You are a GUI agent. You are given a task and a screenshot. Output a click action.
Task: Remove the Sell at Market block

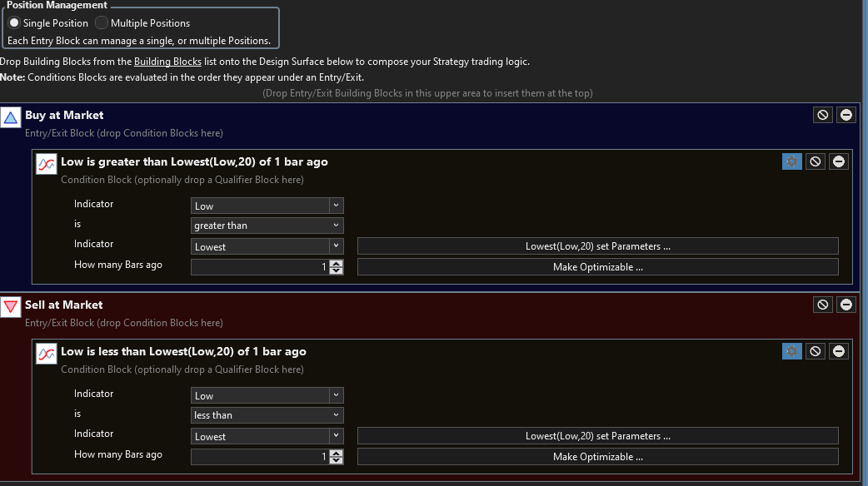846,305
